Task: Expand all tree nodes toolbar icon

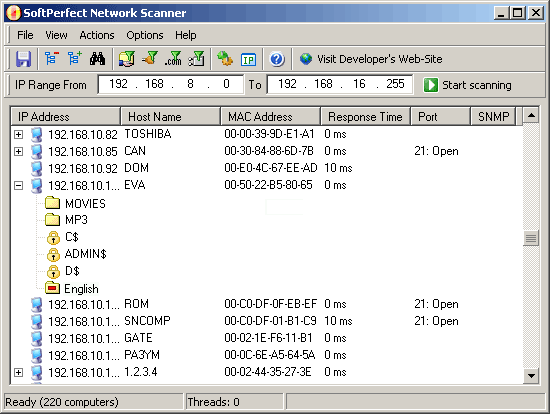Action: (x=75, y=59)
